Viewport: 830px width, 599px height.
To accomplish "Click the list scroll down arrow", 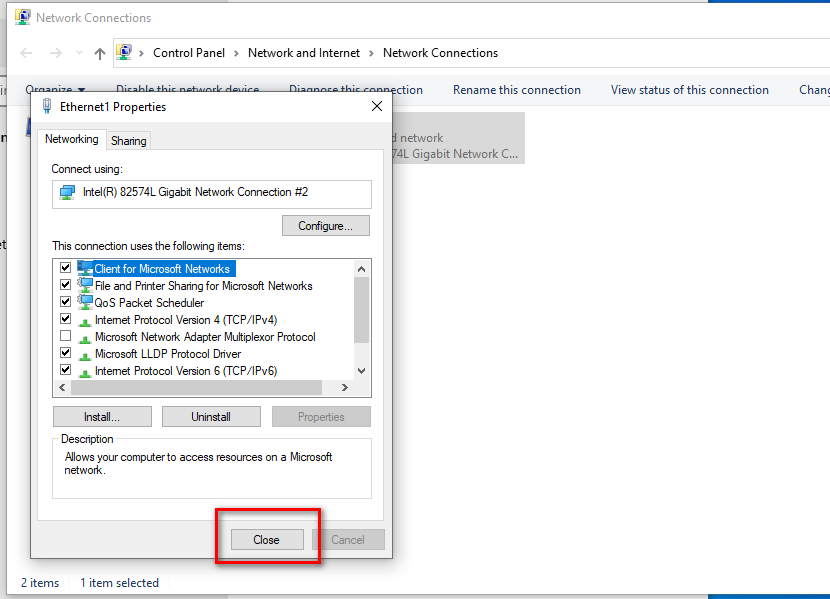I will coord(362,371).
